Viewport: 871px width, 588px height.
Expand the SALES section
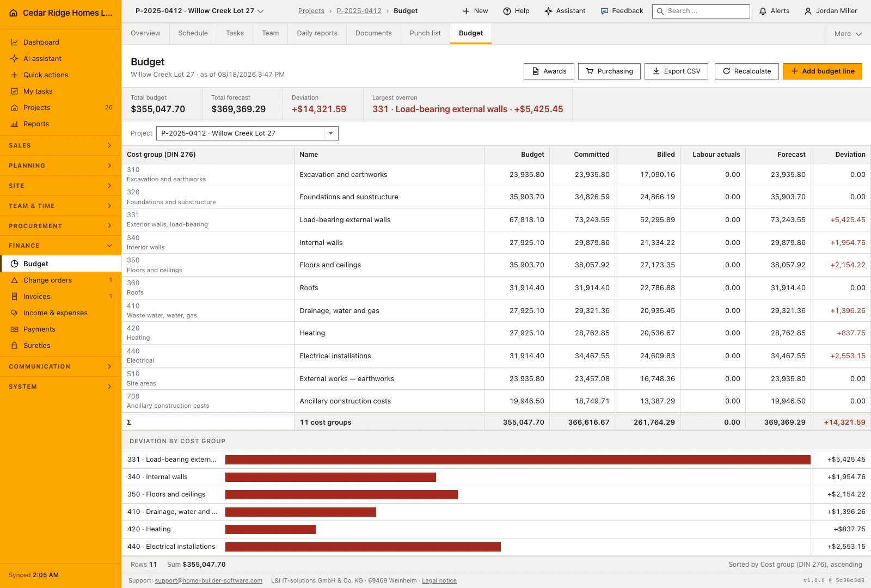point(60,145)
